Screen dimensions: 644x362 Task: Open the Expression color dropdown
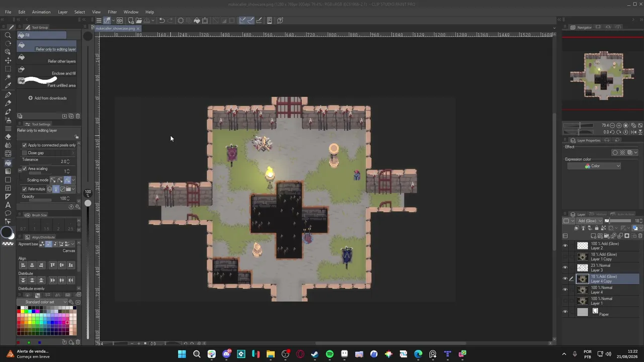point(594,166)
